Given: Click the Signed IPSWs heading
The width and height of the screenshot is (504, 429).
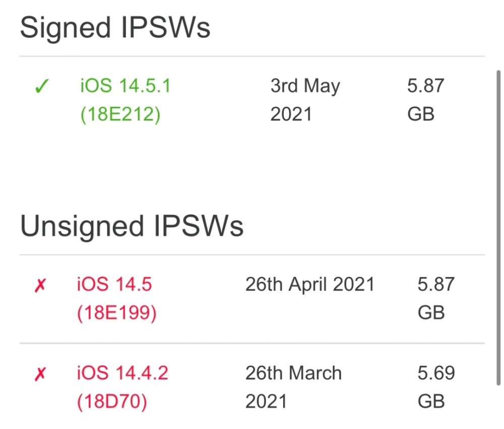Looking at the screenshot, I should 115,28.
